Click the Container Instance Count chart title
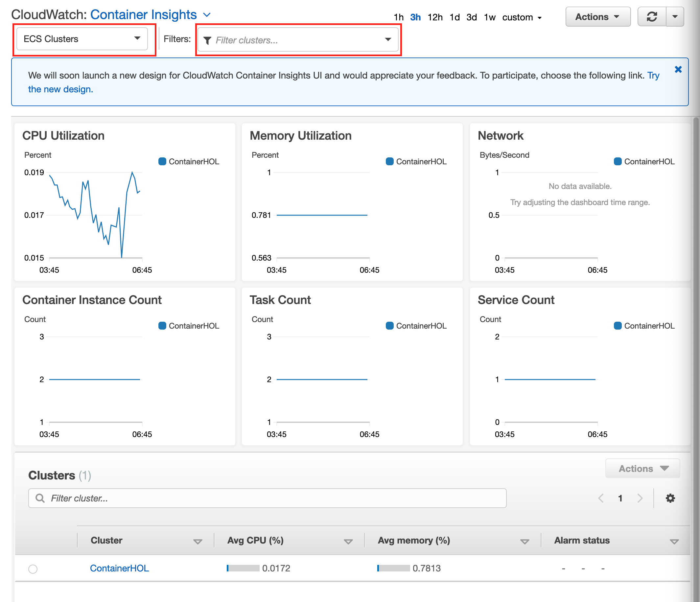The width and height of the screenshot is (700, 602). pos(92,300)
